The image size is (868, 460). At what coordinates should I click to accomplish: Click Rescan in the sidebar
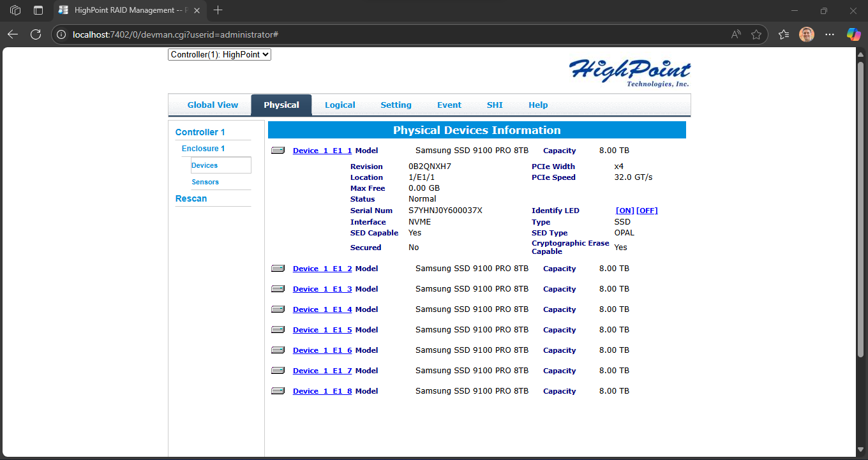click(191, 198)
